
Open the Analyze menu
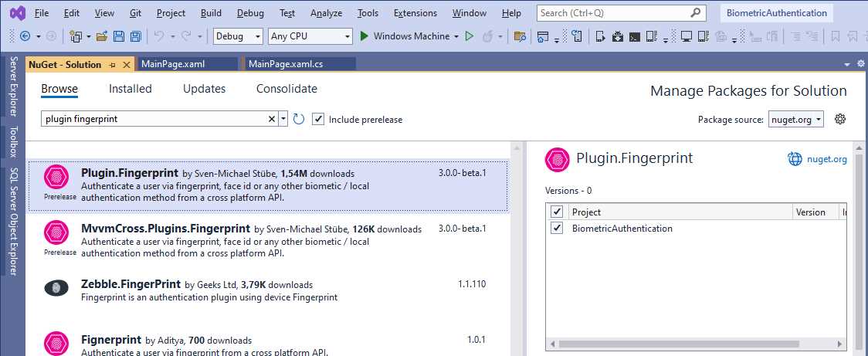[326, 12]
